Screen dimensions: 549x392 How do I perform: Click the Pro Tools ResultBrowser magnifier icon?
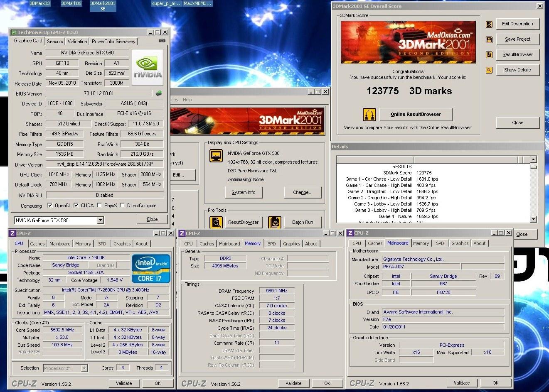(x=216, y=222)
